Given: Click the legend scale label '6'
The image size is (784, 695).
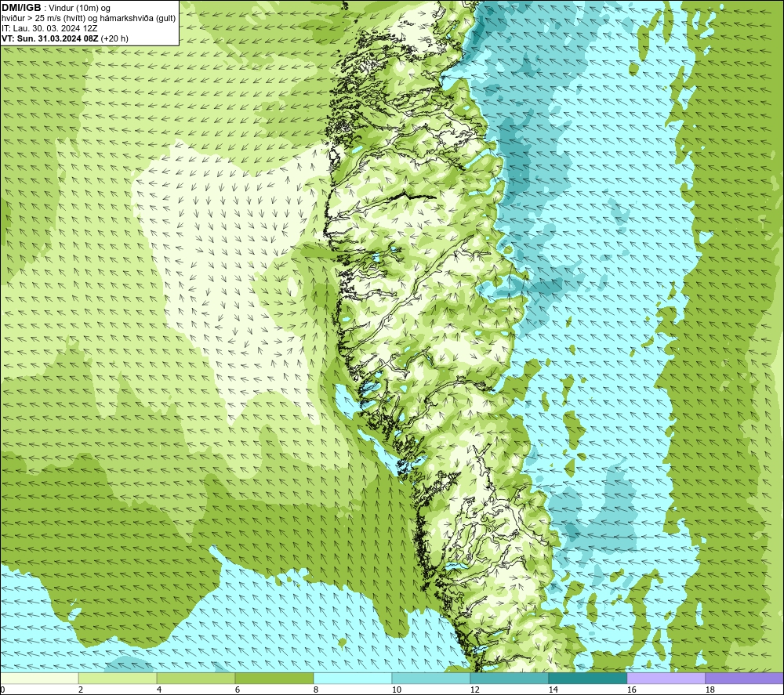Looking at the screenshot, I should (238, 690).
